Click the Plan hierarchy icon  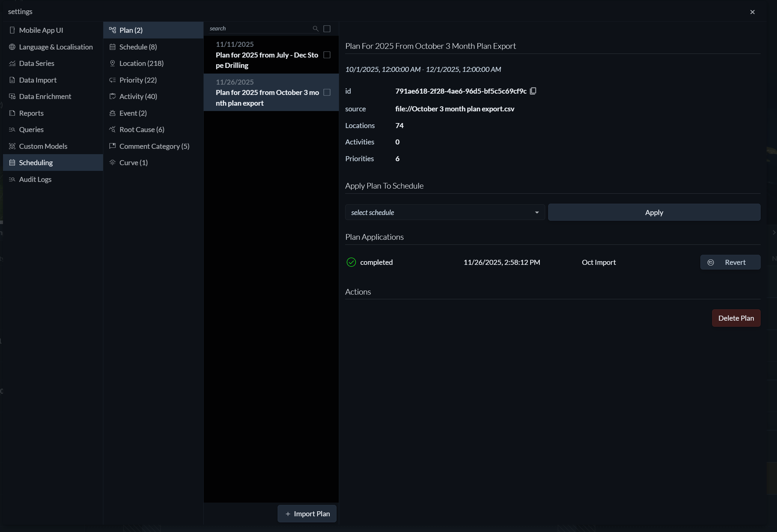tap(113, 30)
